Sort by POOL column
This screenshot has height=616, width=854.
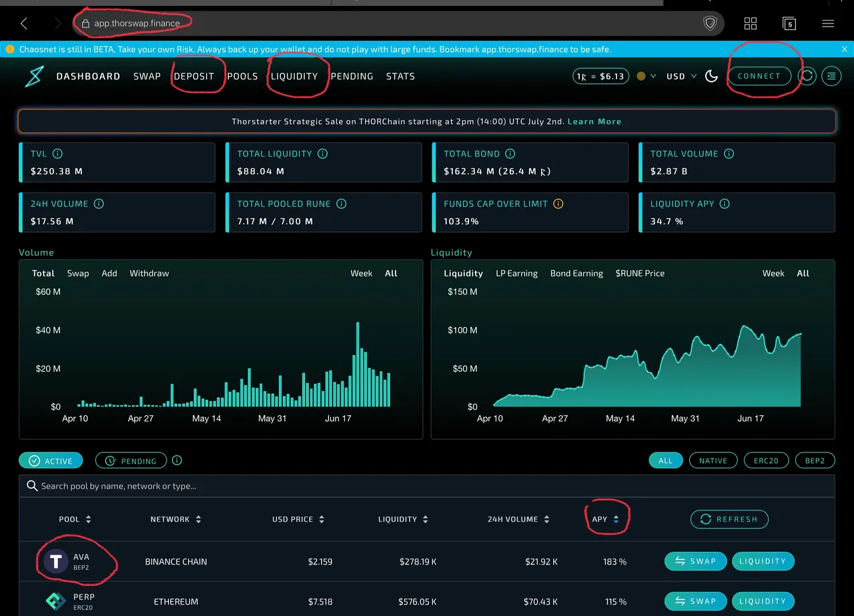(75, 519)
